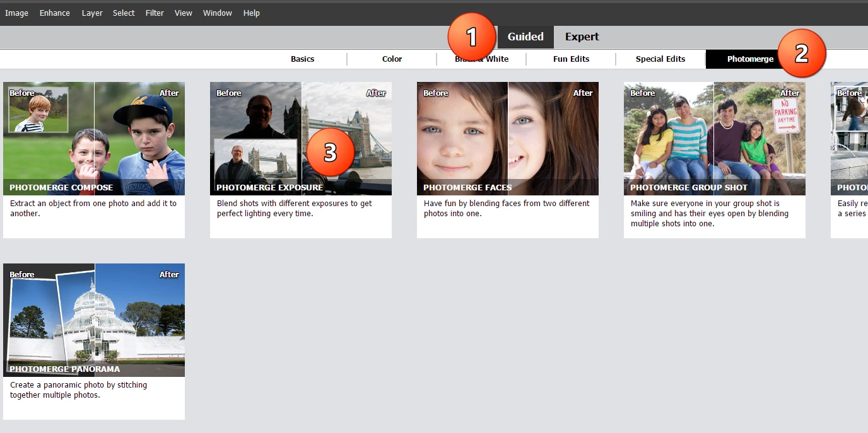This screenshot has width=868, height=433.
Task: Open the Photomerge Group Shot thumbnail
Action: pyautogui.click(x=715, y=139)
